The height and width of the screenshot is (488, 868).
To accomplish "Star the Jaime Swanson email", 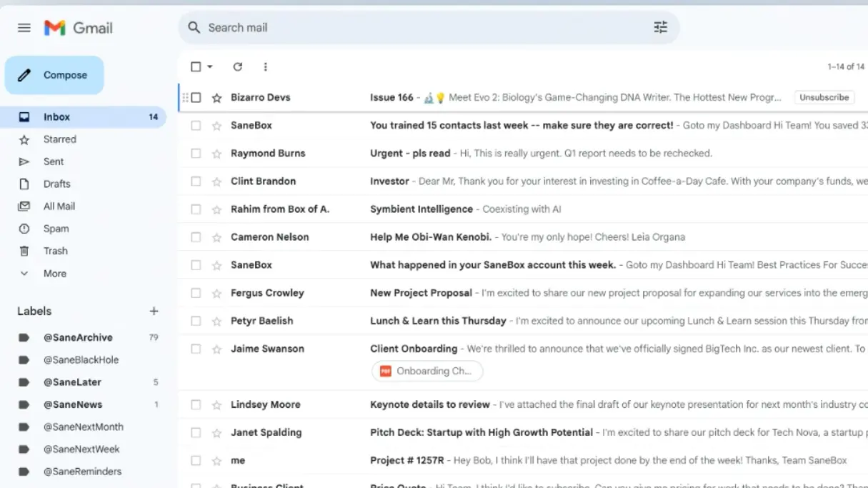I will [216, 349].
